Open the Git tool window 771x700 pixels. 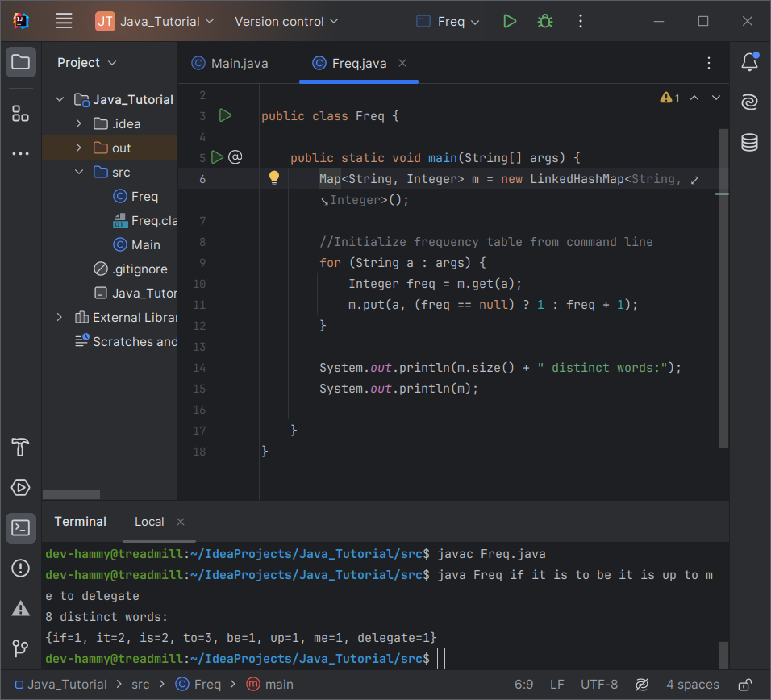coord(21,648)
